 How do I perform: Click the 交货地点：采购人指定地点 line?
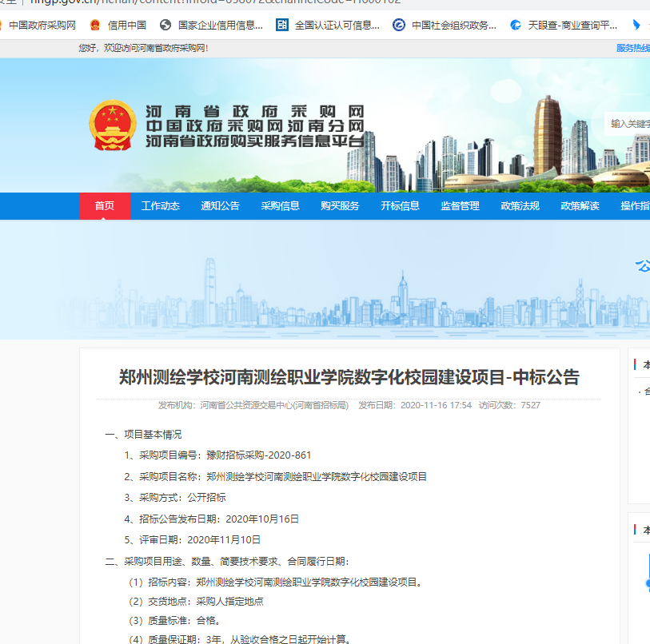pos(196,602)
